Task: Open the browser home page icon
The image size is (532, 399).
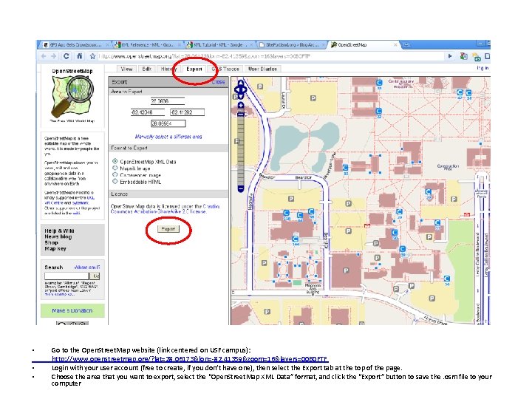Action: (x=79, y=56)
